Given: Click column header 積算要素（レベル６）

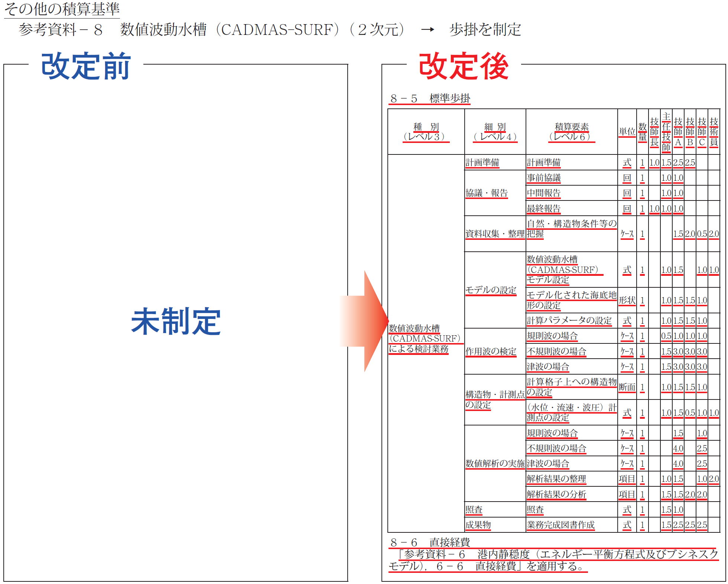Looking at the screenshot, I should [x=572, y=132].
